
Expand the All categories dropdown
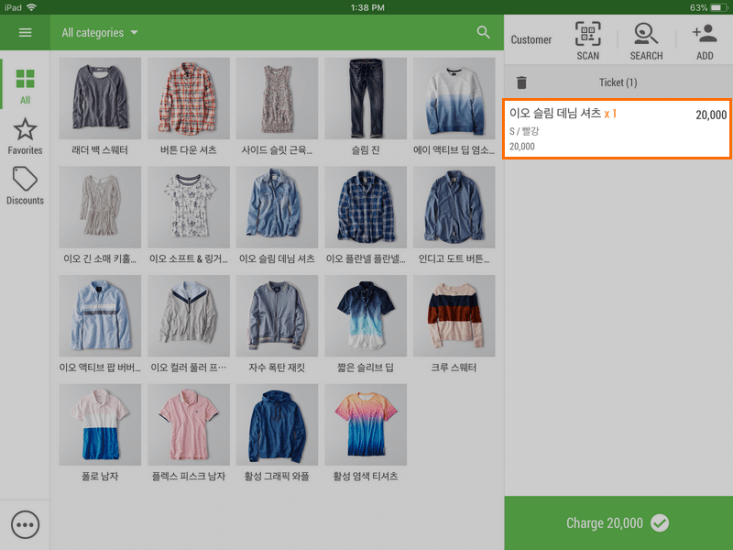(x=100, y=33)
